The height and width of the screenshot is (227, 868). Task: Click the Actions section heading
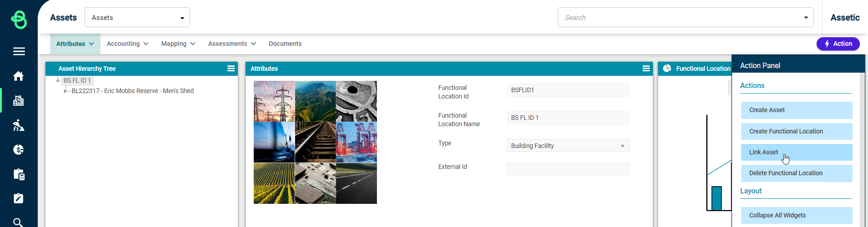pyautogui.click(x=752, y=85)
